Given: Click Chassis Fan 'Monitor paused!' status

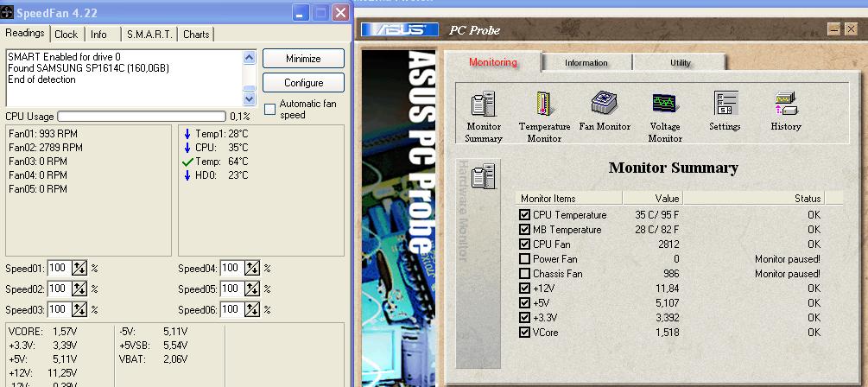Looking at the screenshot, I should (787, 274).
